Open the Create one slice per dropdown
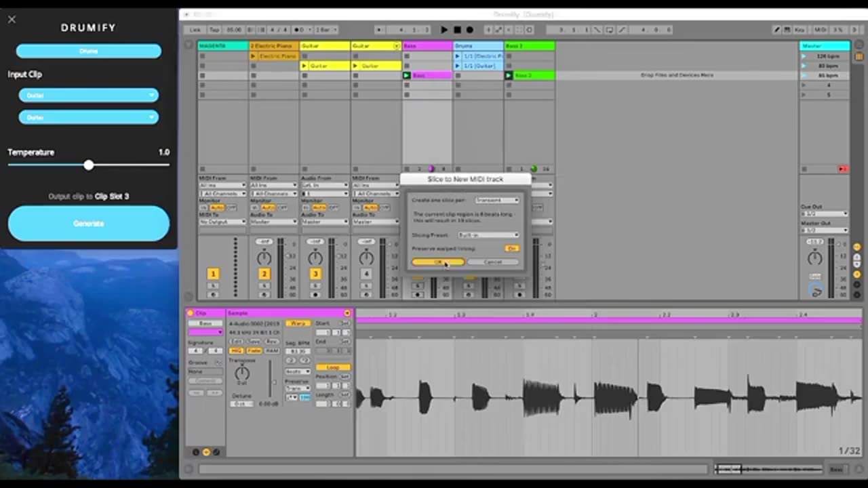The height and width of the screenshot is (488, 868). (497, 201)
